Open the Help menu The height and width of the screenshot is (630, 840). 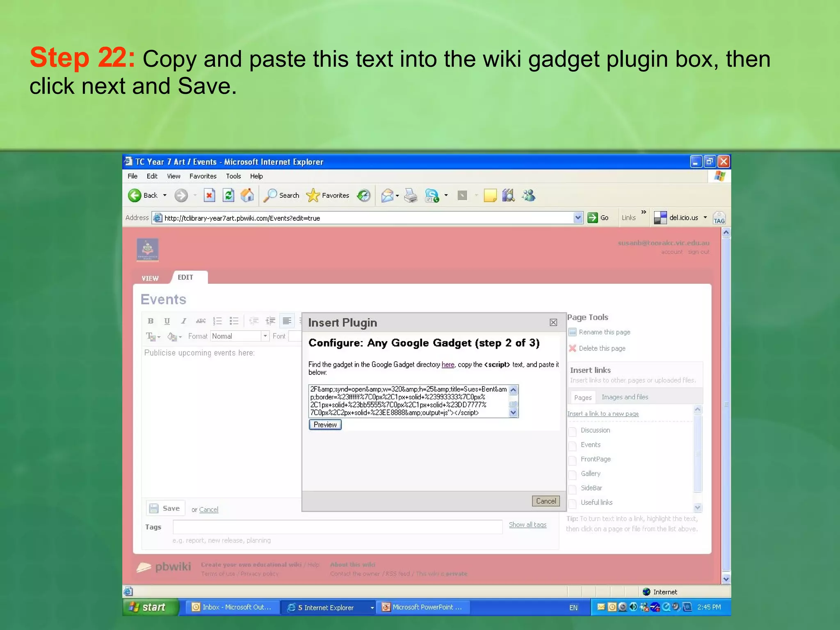point(256,176)
